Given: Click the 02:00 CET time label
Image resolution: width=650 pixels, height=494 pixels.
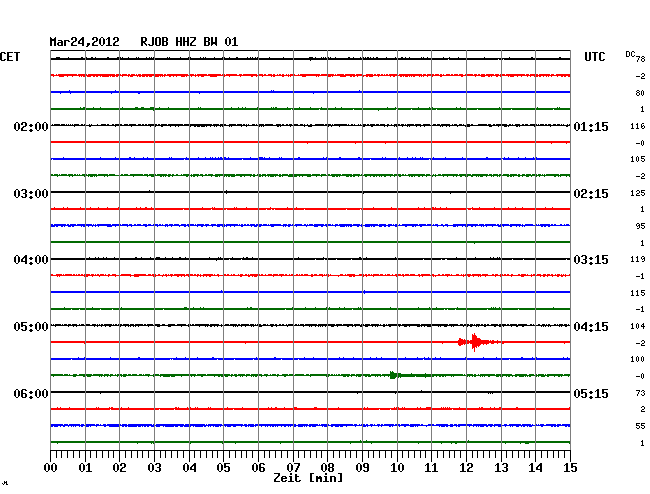Looking at the screenshot, I should [x=31, y=126].
